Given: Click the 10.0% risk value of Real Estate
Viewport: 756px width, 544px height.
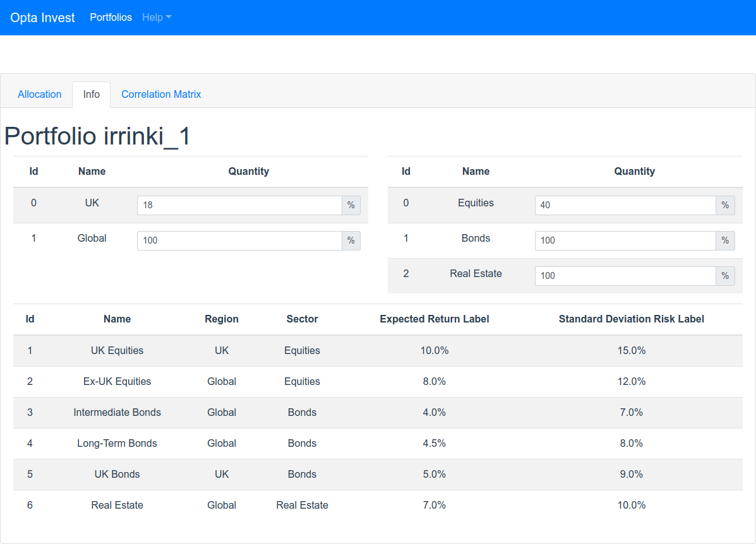Looking at the screenshot, I should click(632, 505).
